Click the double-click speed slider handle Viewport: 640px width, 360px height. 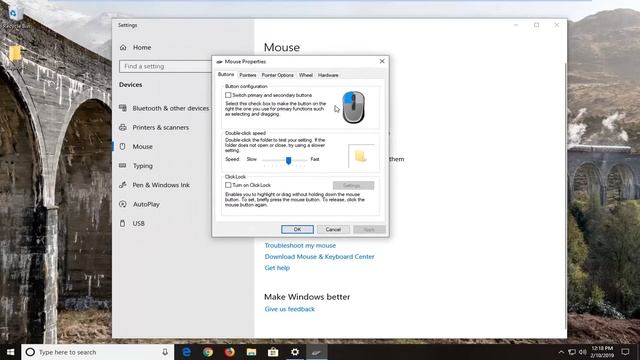(289, 160)
